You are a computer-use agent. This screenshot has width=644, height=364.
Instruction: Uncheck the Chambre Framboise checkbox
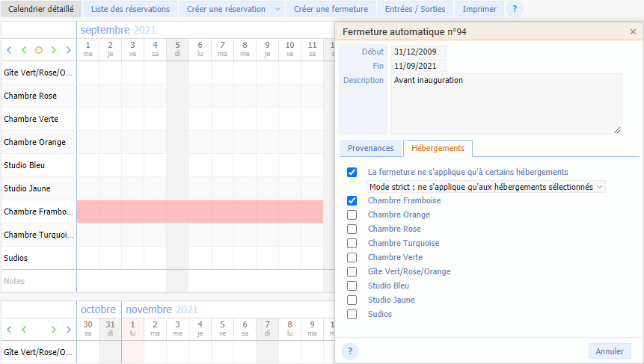[x=352, y=200]
